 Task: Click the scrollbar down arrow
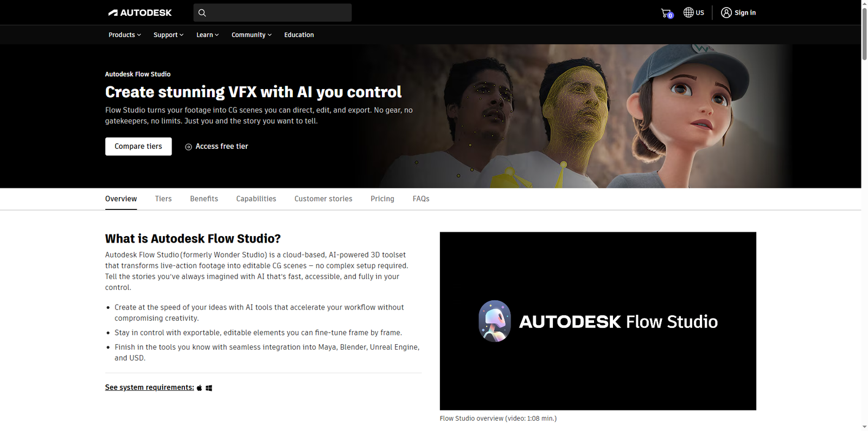pos(865,427)
